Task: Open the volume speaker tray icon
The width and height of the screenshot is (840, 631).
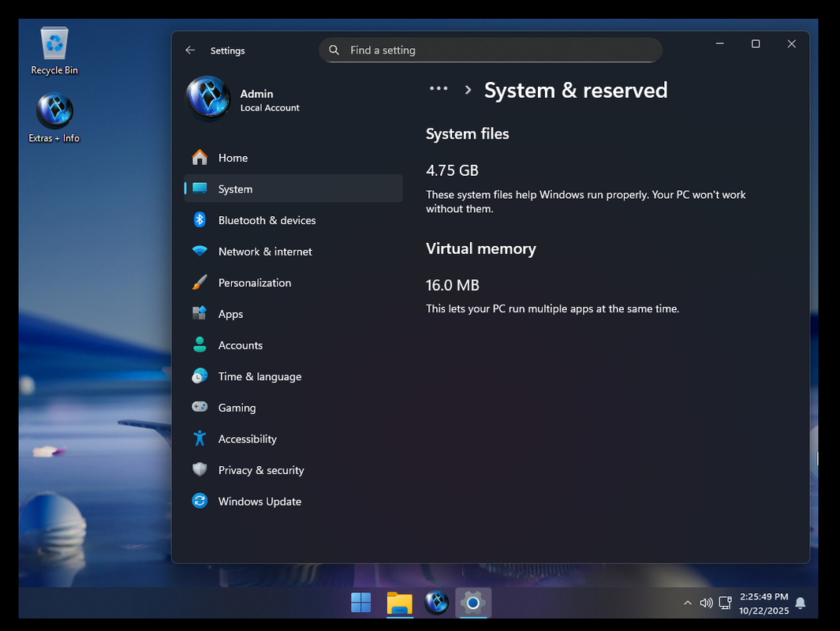Action: [706, 603]
